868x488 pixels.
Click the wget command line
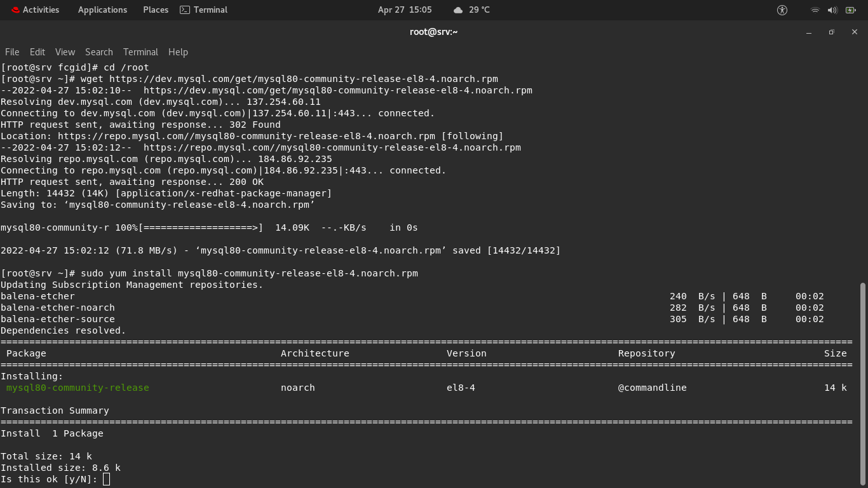point(249,79)
